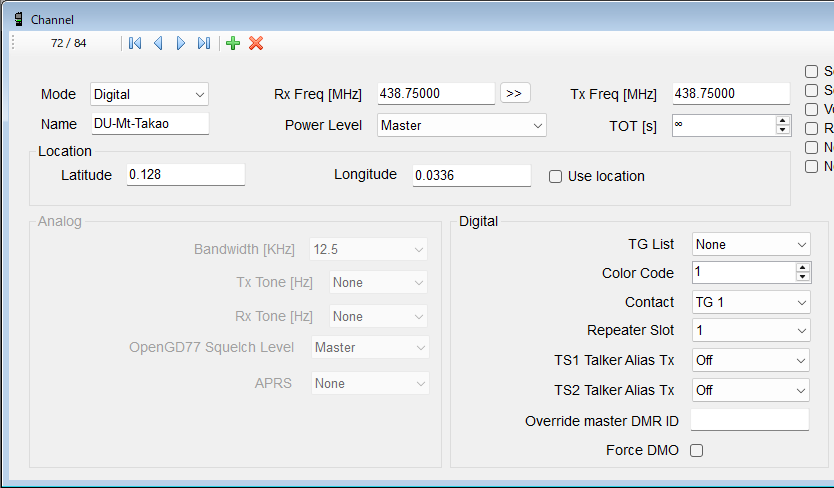Increase the Color Code stepper value
Image resolution: width=834 pixels, height=488 pixels.
(802, 268)
